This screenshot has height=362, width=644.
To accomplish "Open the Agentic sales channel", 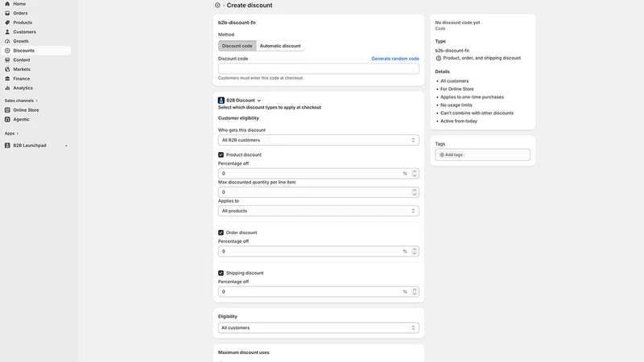I will point(21,119).
